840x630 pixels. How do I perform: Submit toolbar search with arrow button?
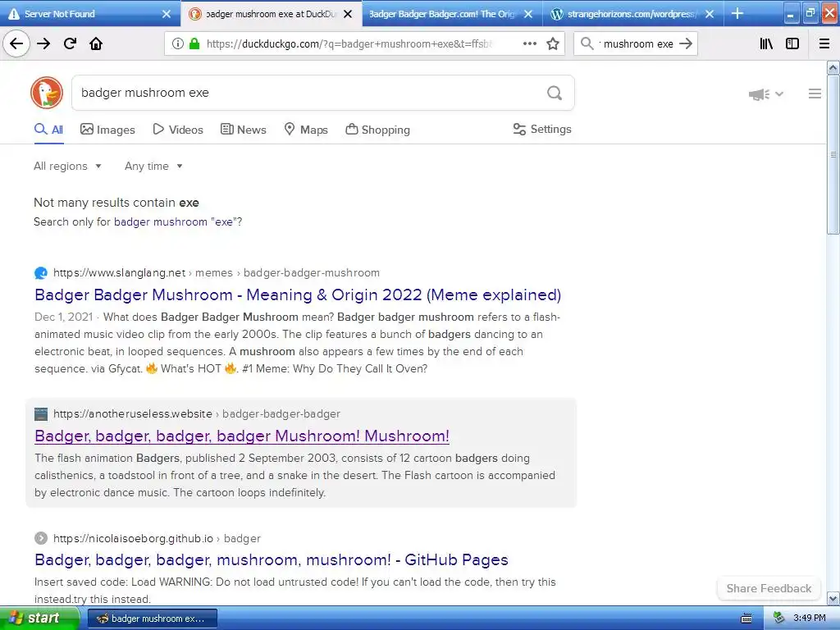[x=686, y=44]
